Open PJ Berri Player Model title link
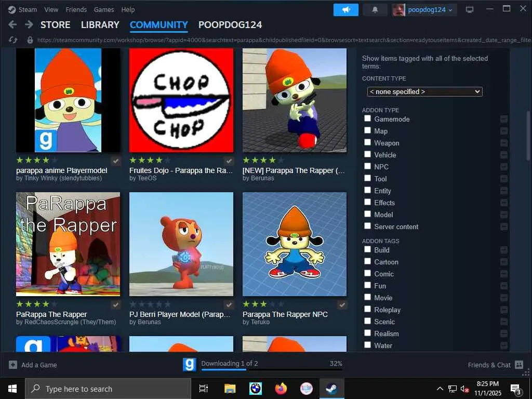Viewport: 532px width, 399px height. click(x=180, y=314)
